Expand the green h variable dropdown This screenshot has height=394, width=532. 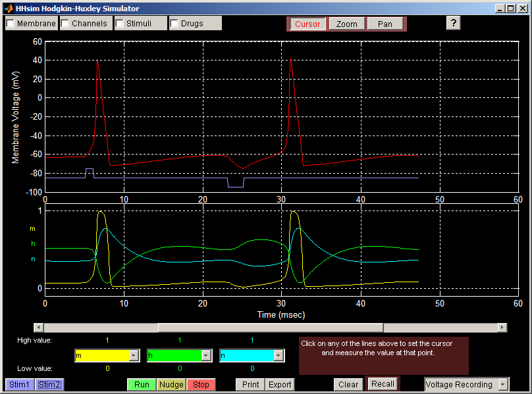206,355
